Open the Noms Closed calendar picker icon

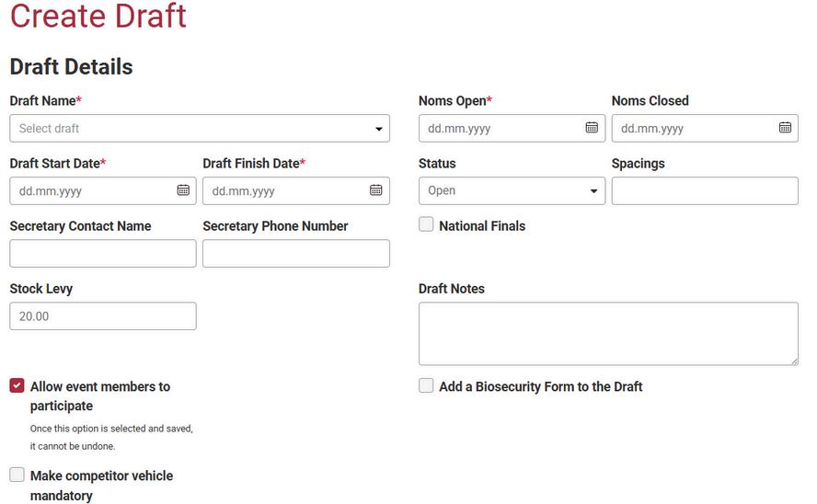click(785, 128)
